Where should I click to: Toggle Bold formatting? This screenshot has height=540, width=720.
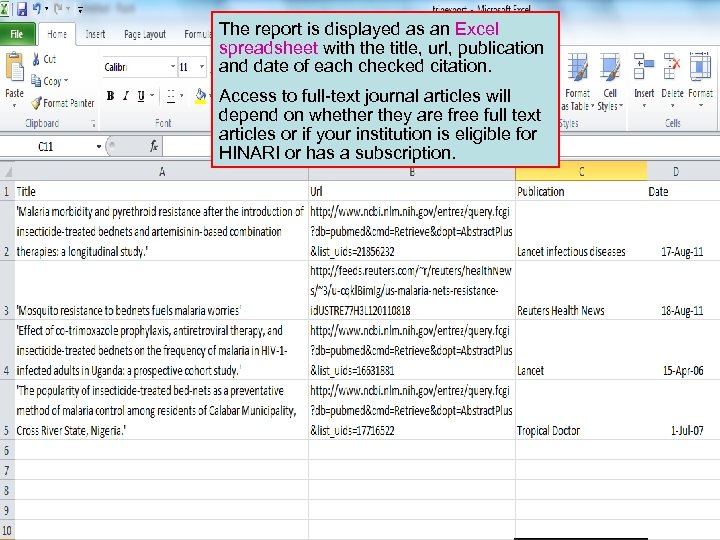[110, 96]
